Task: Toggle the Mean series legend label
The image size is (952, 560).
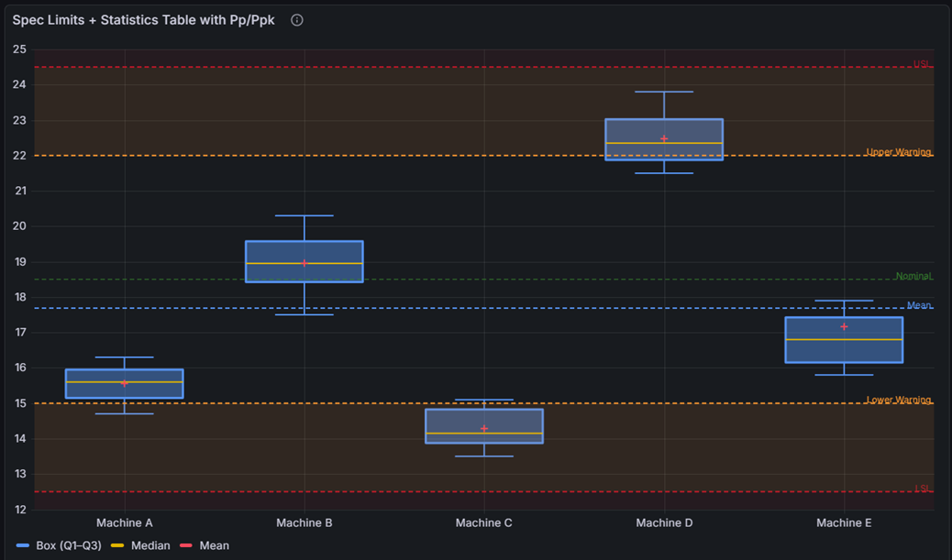Action: [214, 545]
